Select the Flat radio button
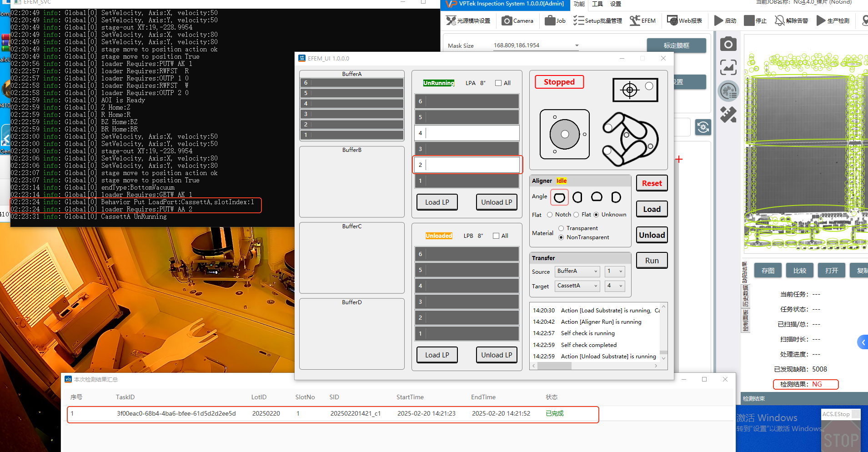Screen dimensions: 868x452 pos(576,215)
